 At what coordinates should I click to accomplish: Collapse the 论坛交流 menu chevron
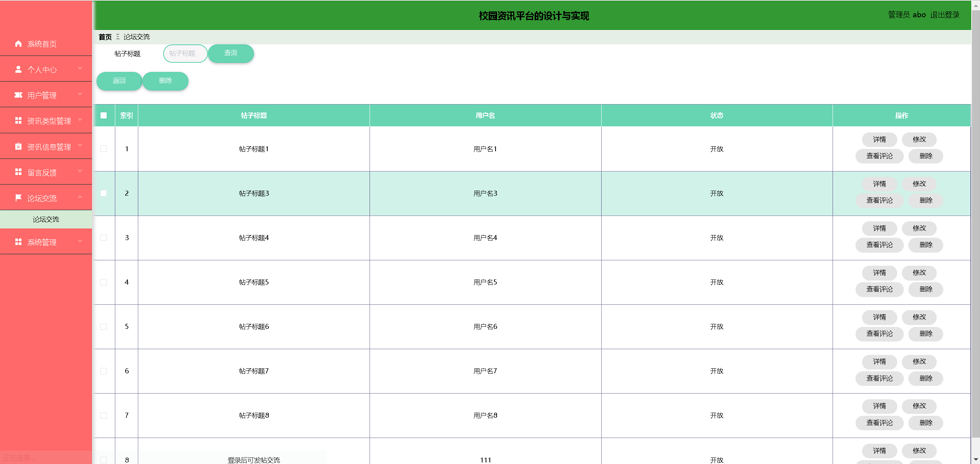pyautogui.click(x=80, y=197)
